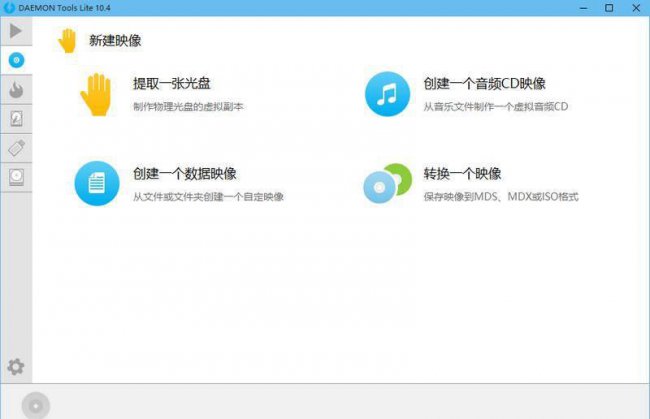Open the USB stick icon in sidebar
Image resolution: width=650 pixels, height=419 pixels.
(x=17, y=148)
